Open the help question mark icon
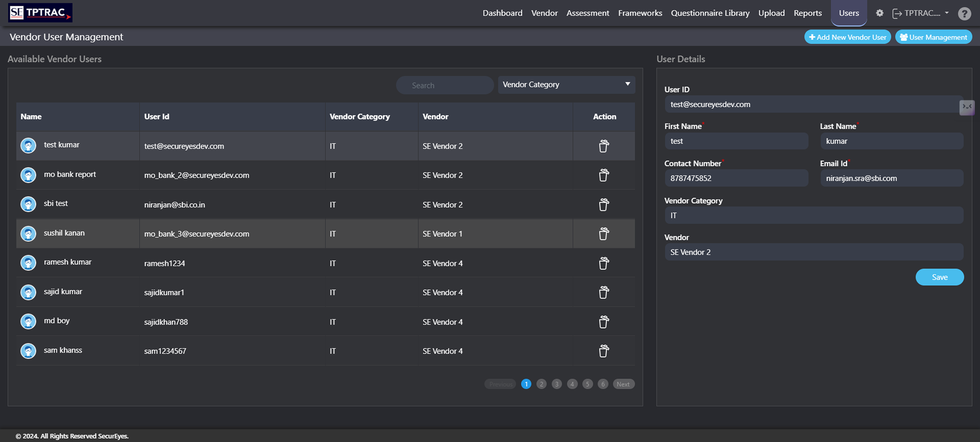Viewport: 980px width, 442px height. click(x=964, y=14)
